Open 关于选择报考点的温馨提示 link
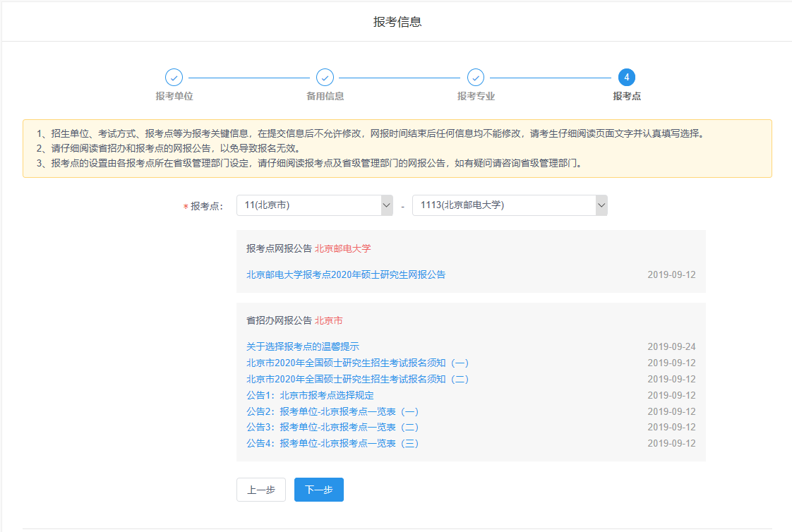 pos(302,346)
